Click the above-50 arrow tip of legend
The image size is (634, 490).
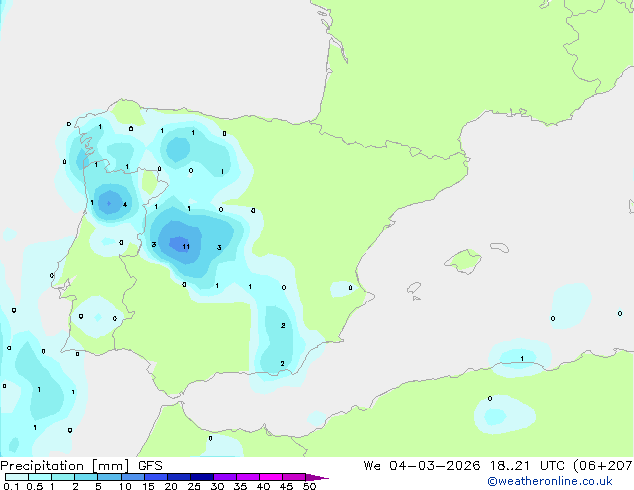pyautogui.click(x=317, y=477)
